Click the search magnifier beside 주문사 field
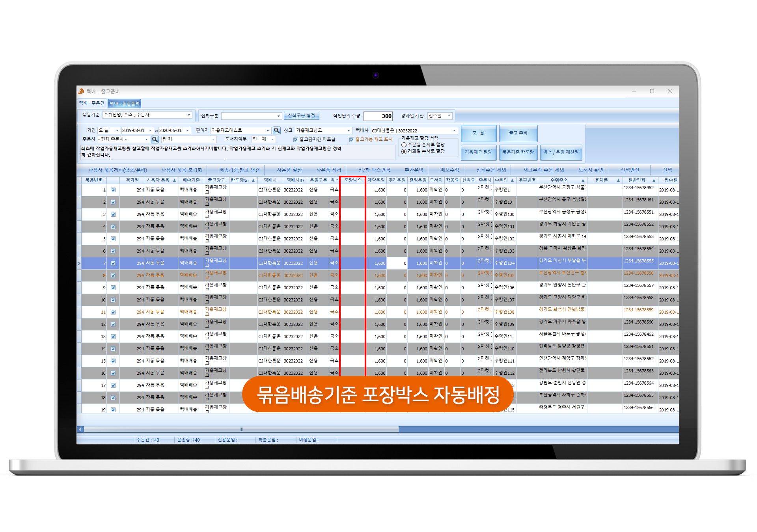The width and height of the screenshot is (757, 532). tap(155, 139)
